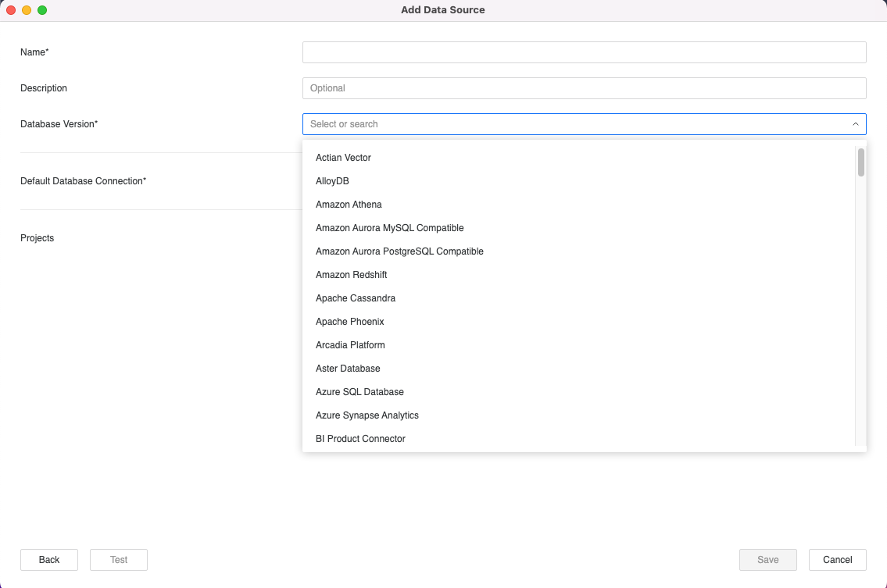Pick Amazon Aurora MySQL Compatible
The height and width of the screenshot is (588, 887).
[x=389, y=228]
